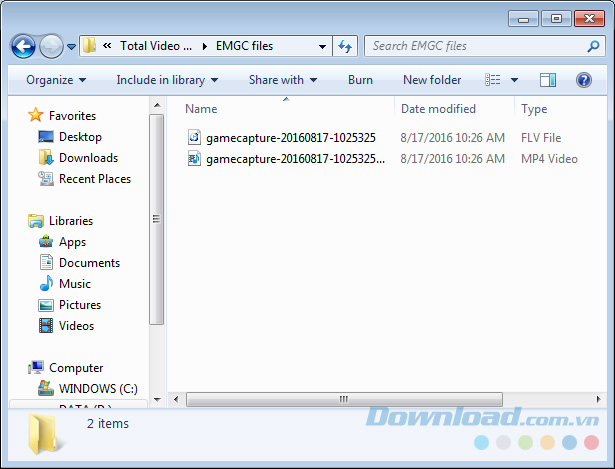Select the FLV gamecapture file icon

pyautogui.click(x=195, y=138)
